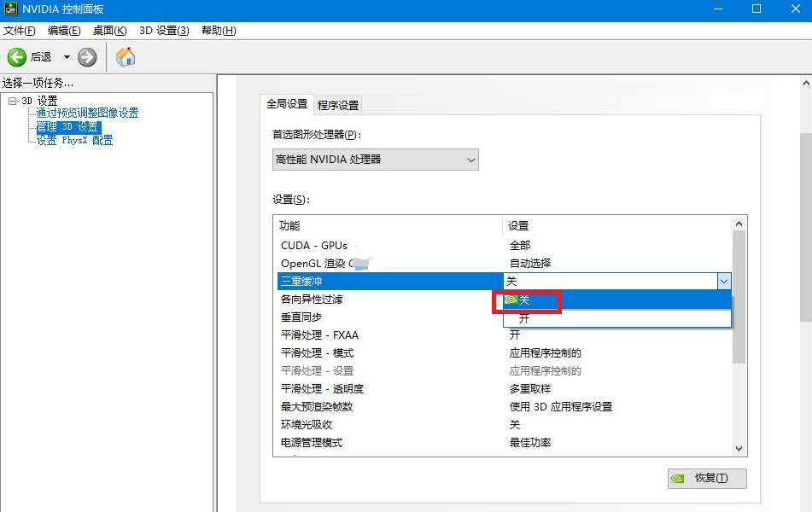Click the 全部 value for CUDA - GPUs
Image resolution: width=812 pixels, height=512 pixels.
click(520, 246)
